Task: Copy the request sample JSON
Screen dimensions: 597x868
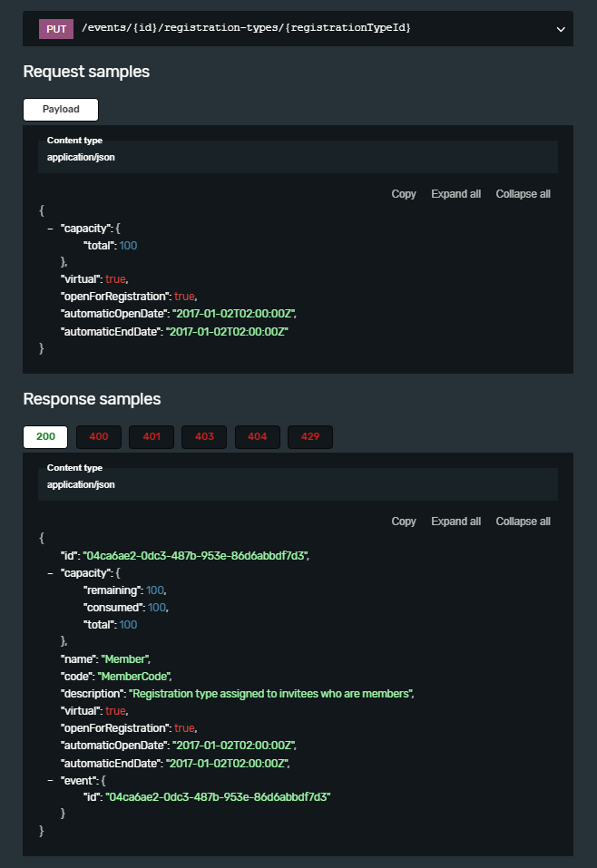Action: [x=404, y=194]
